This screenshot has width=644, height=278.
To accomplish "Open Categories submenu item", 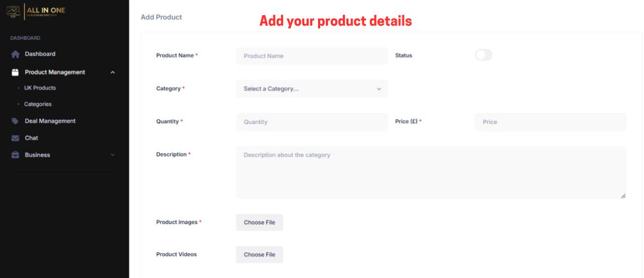I will [x=38, y=105].
